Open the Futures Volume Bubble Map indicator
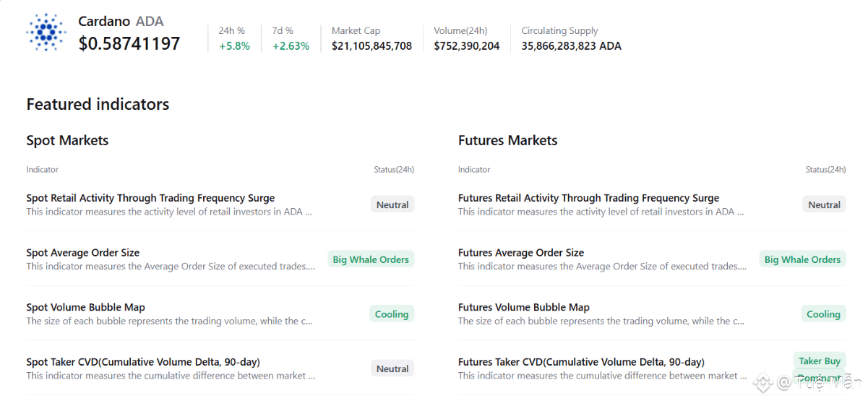 pos(524,308)
